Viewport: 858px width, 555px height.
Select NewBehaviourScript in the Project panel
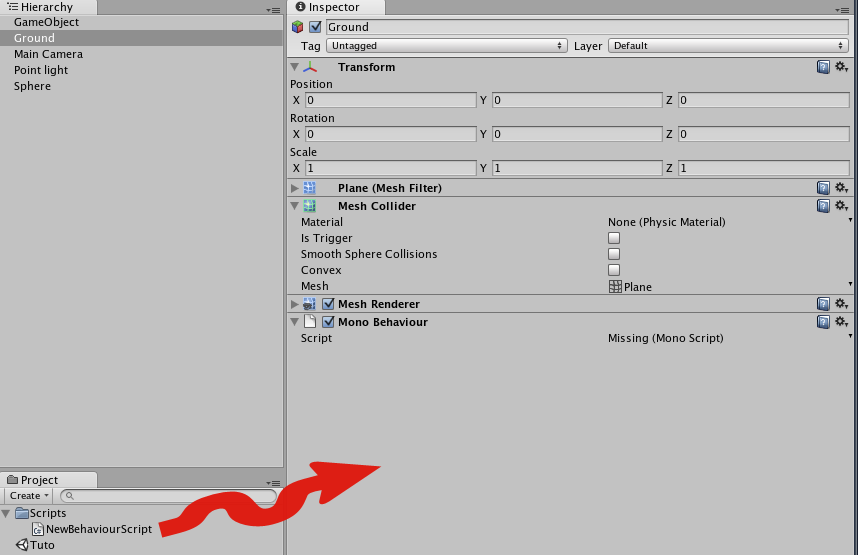(x=98, y=529)
